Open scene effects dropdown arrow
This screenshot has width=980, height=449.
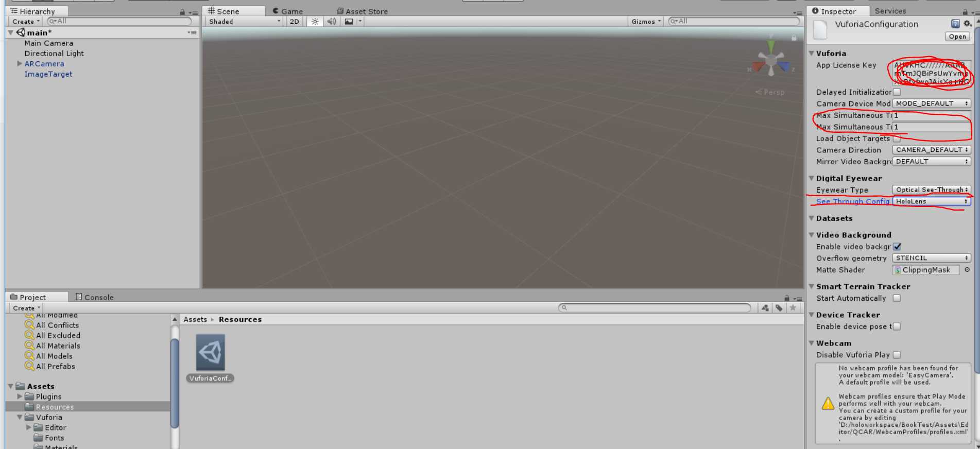[x=360, y=22]
